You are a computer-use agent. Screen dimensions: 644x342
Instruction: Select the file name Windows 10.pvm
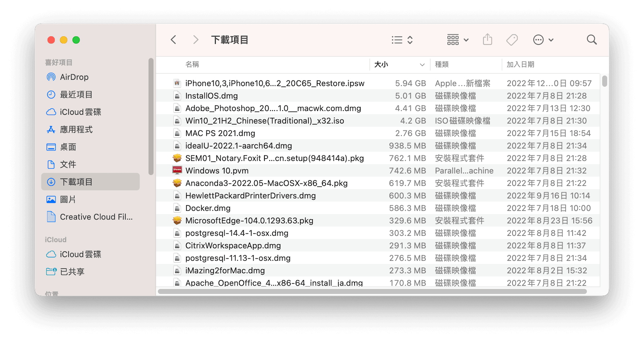click(x=217, y=171)
